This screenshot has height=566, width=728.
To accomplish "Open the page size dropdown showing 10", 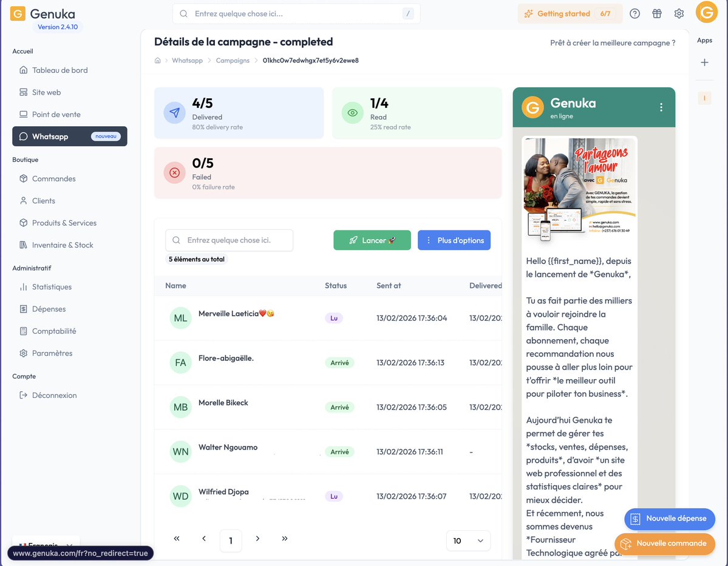I will click(x=468, y=541).
